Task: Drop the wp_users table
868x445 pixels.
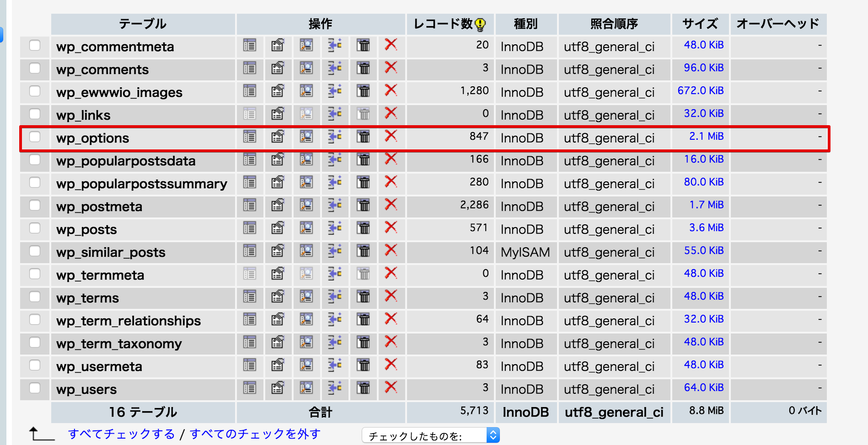Action: [391, 387]
